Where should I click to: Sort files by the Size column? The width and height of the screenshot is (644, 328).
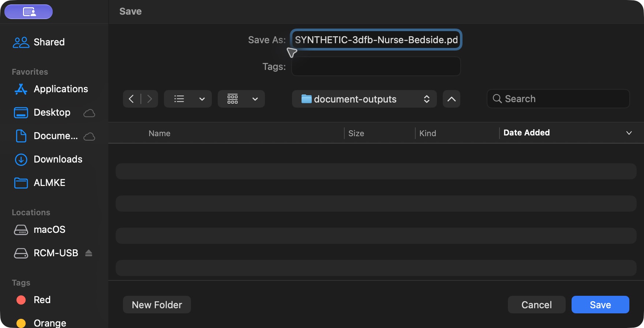(x=356, y=133)
